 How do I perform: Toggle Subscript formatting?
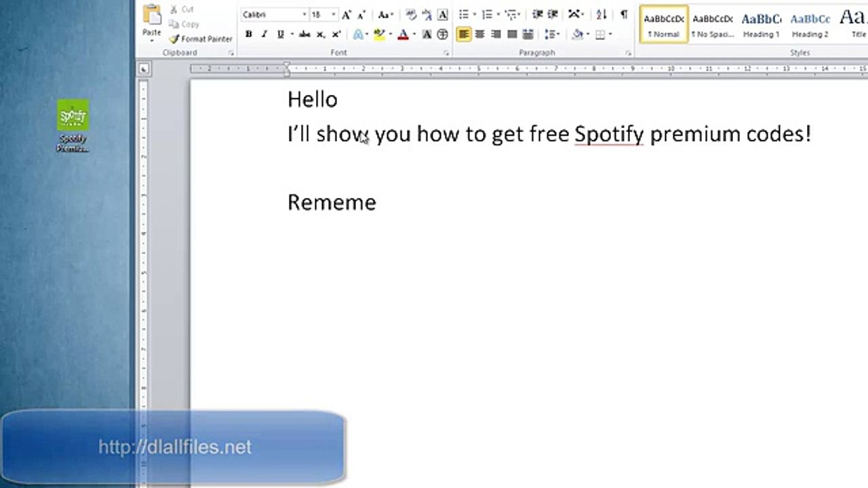321,34
